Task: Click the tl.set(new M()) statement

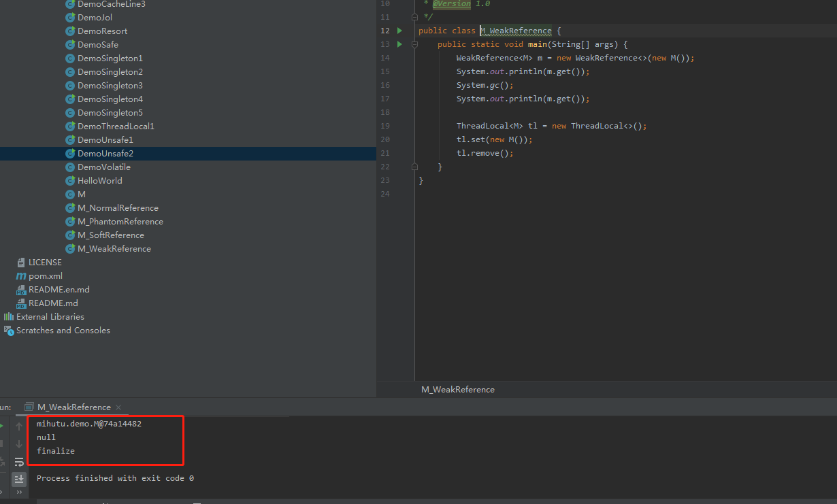Action: [x=495, y=139]
